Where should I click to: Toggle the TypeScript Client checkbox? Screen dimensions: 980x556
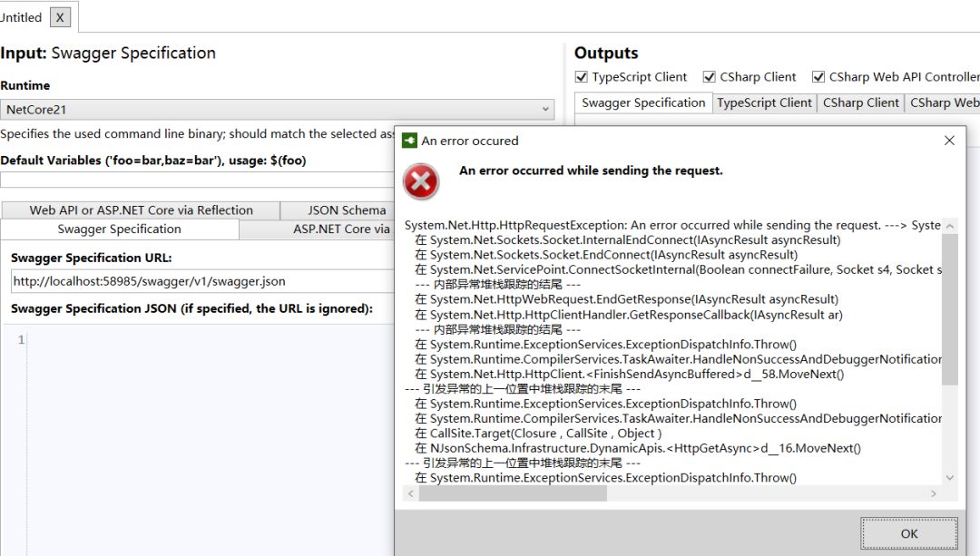(582, 77)
